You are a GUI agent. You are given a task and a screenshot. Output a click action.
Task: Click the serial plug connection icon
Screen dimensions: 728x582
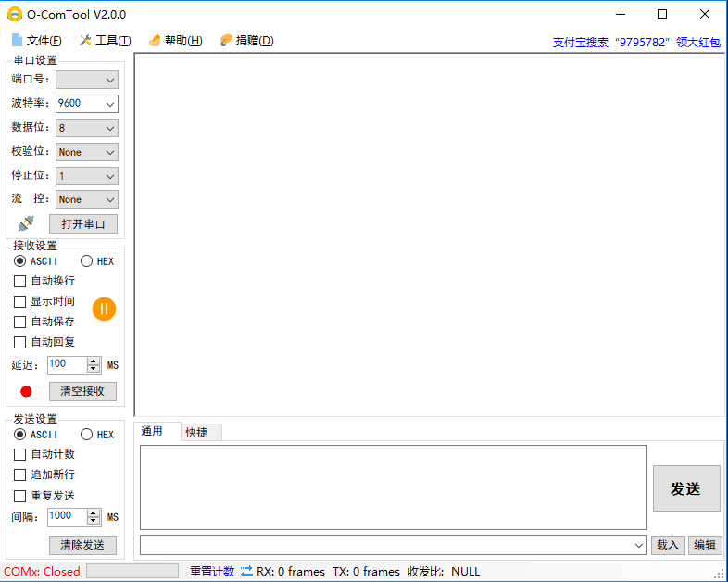[26, 223]
